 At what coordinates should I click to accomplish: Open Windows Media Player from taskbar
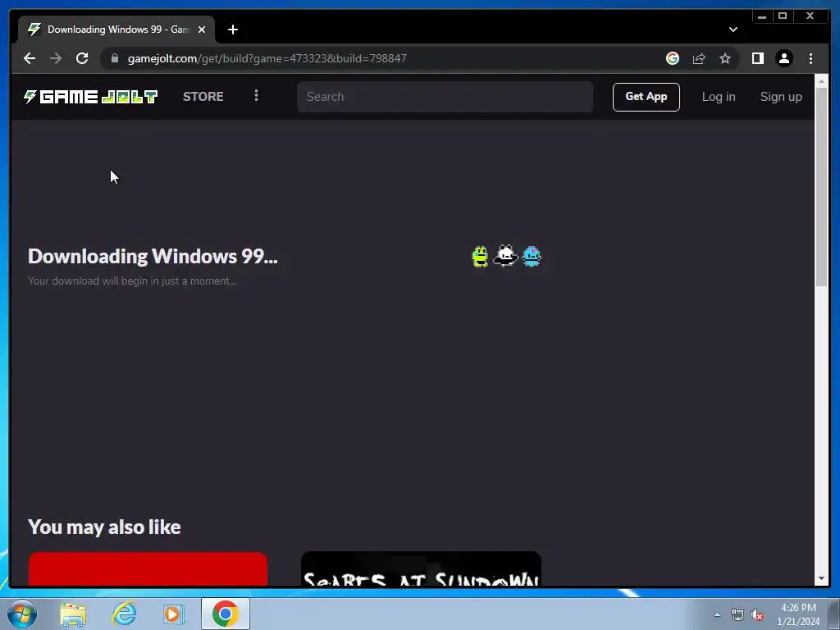click(173, 614)
